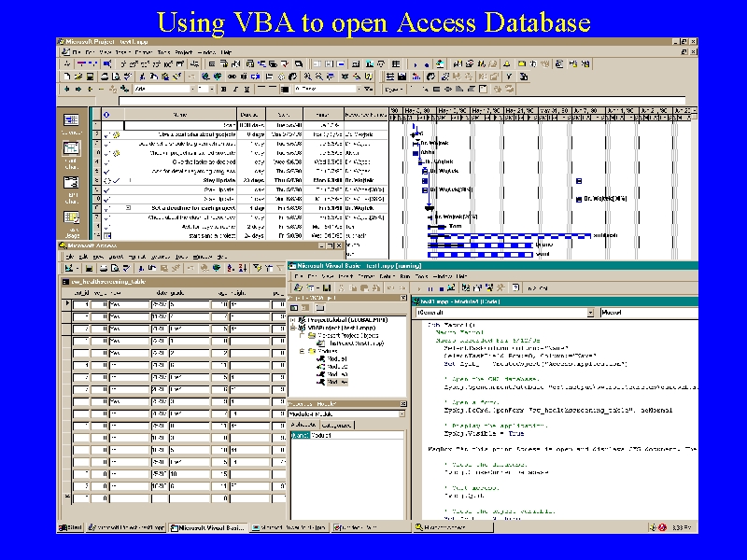Screen dimensions: 747x560
Task: Open Task Usage from the Project view bar
Action: pyautogui.click(x=72, y=224)
